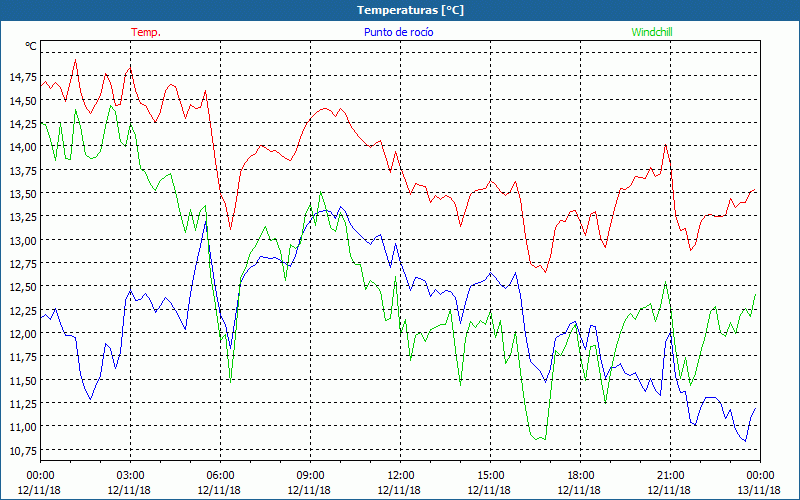This screenshot has height=500, width=800.
Task: Click the 12,50 y-axis value
Action: [23, 287]
